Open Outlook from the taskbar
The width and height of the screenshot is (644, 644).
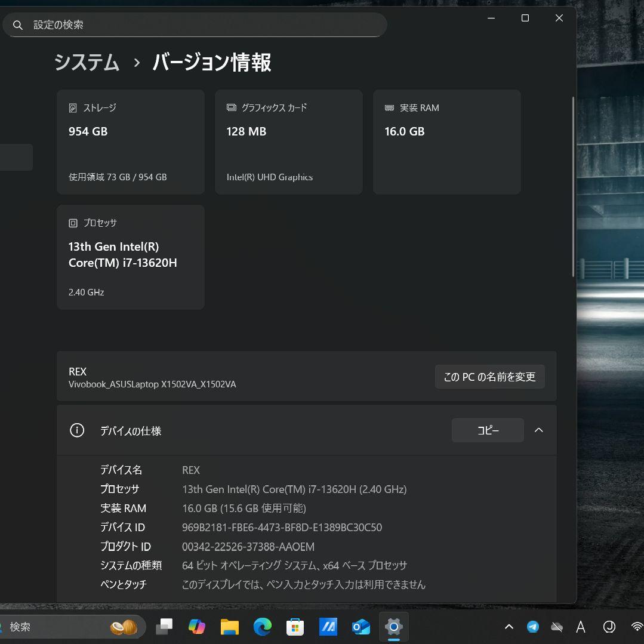(360, 627)
